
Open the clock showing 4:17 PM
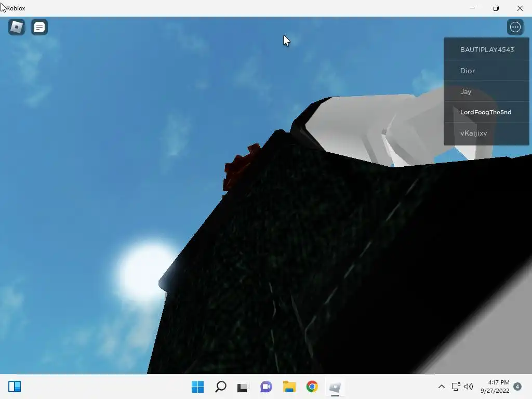click(495, 387)
